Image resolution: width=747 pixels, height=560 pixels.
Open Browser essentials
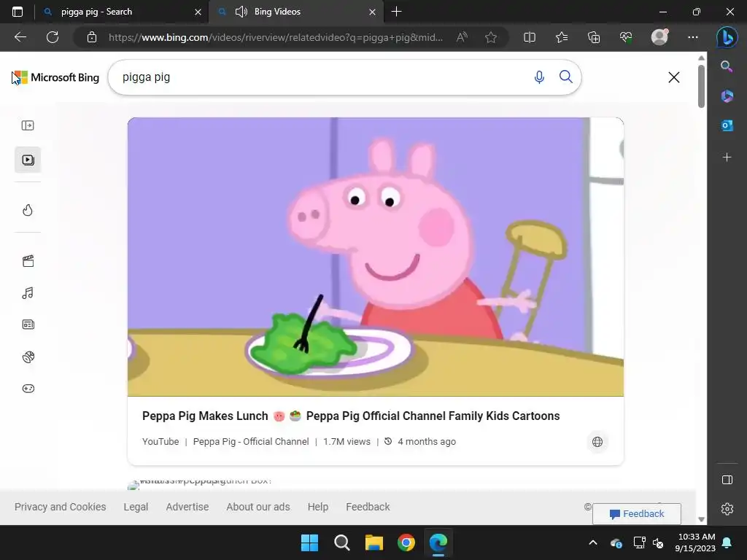point(626,37)
